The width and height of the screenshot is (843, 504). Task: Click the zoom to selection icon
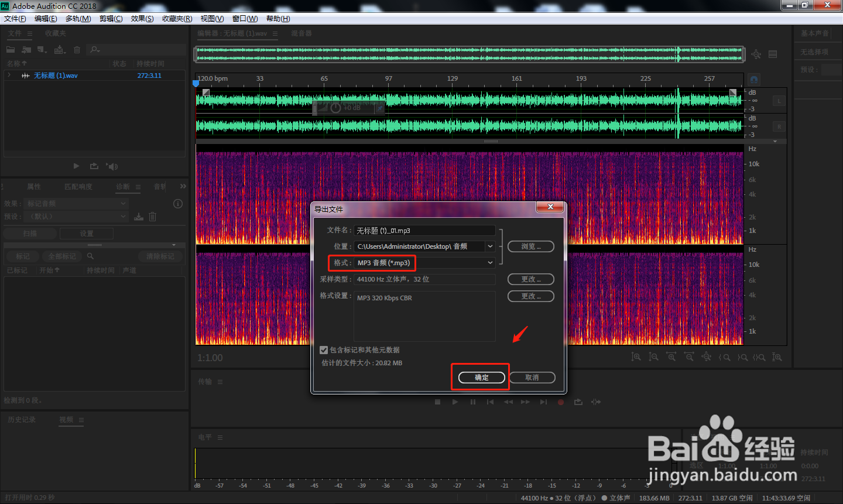(759, 357)
